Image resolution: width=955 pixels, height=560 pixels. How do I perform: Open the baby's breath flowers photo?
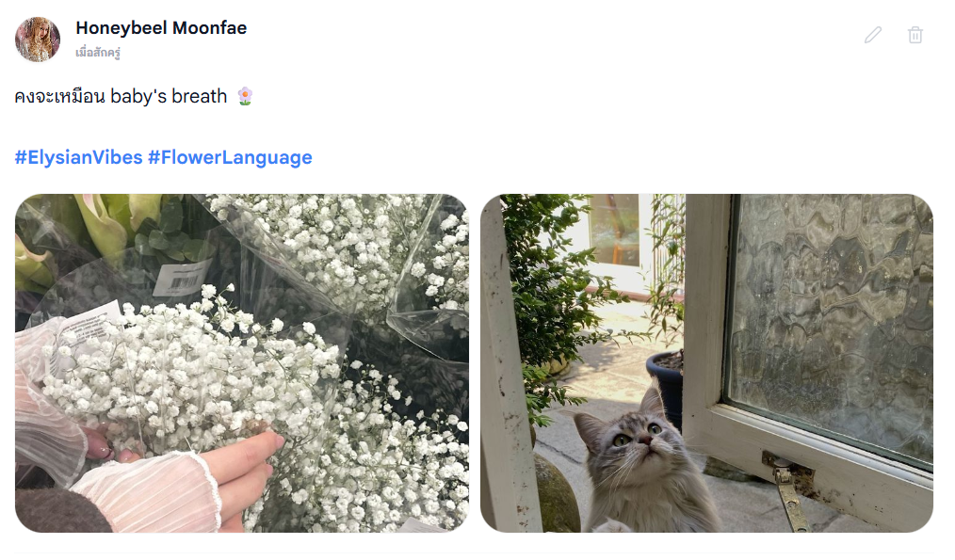(242, 363)
